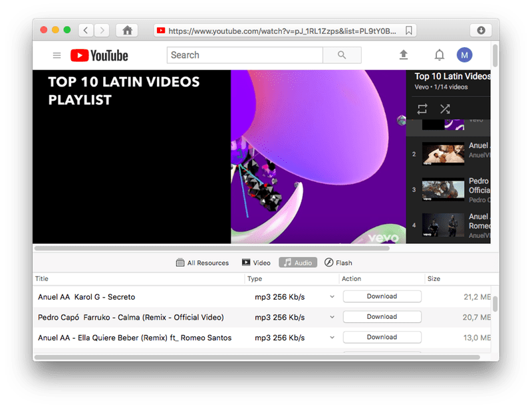The image size is (532, 408).
Task: Click mp3 256 Kb/s in Ella Quiere Beber row
Action: coord(279,338)
